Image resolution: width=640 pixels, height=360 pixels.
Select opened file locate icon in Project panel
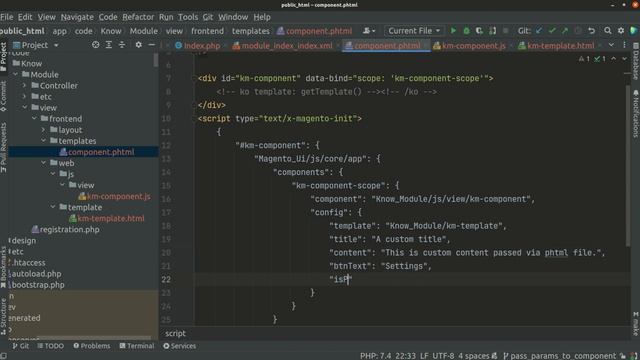pos(96,45)
